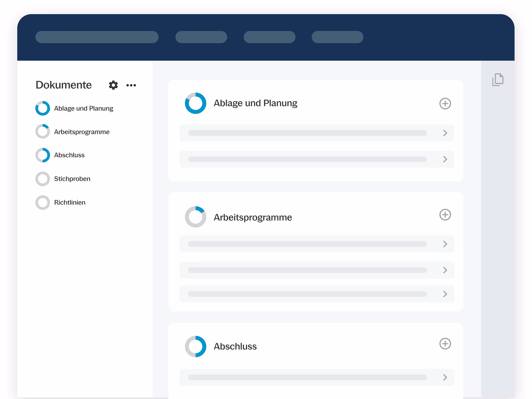Click Ablage und Planung progress ring in main card

195,103
